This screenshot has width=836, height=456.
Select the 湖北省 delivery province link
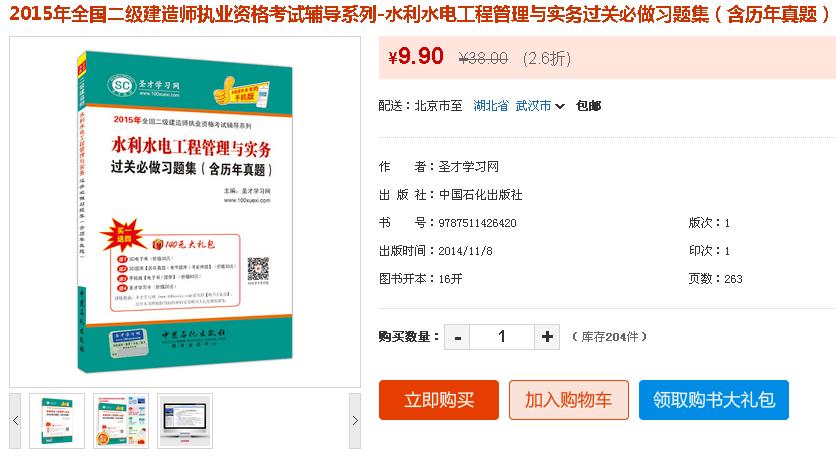(491, 106)
